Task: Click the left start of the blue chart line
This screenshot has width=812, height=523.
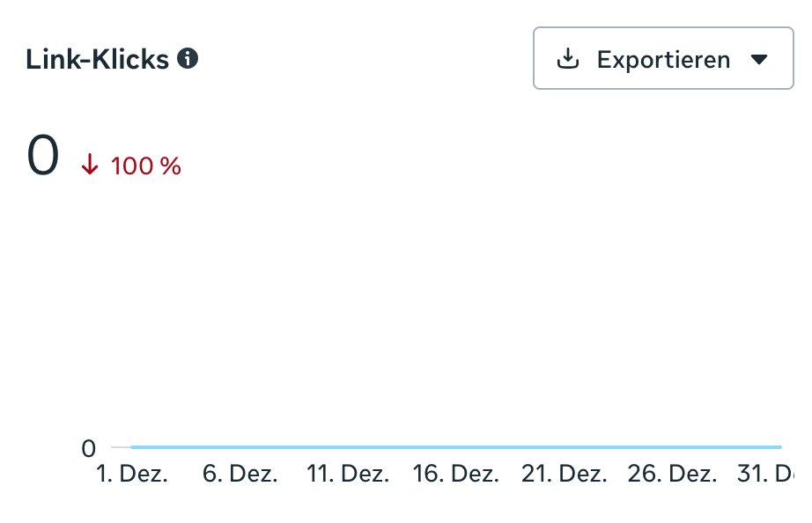Action: (133, 447)
